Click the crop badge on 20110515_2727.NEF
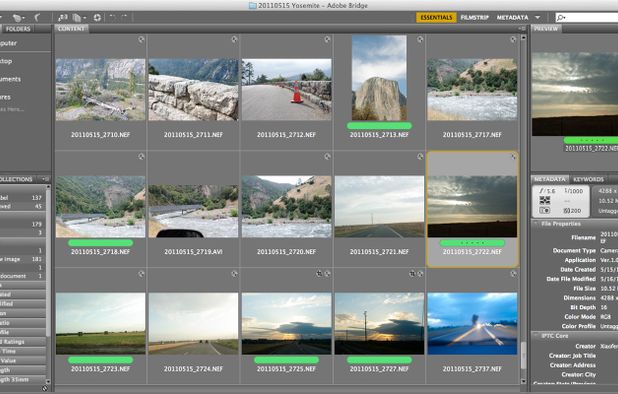Image resolution: width=618 pixels, height=394 pixels. click(x=412, y=273)
